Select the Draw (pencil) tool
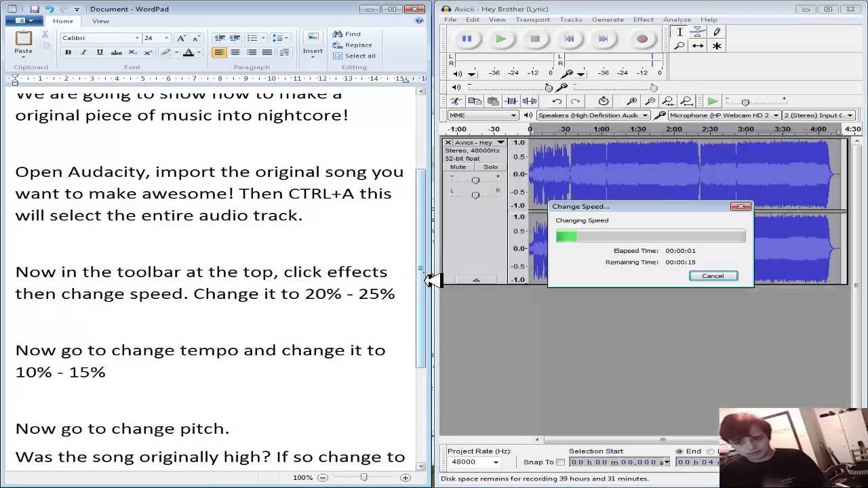The image size is (868, 488). tap(716, 32)
